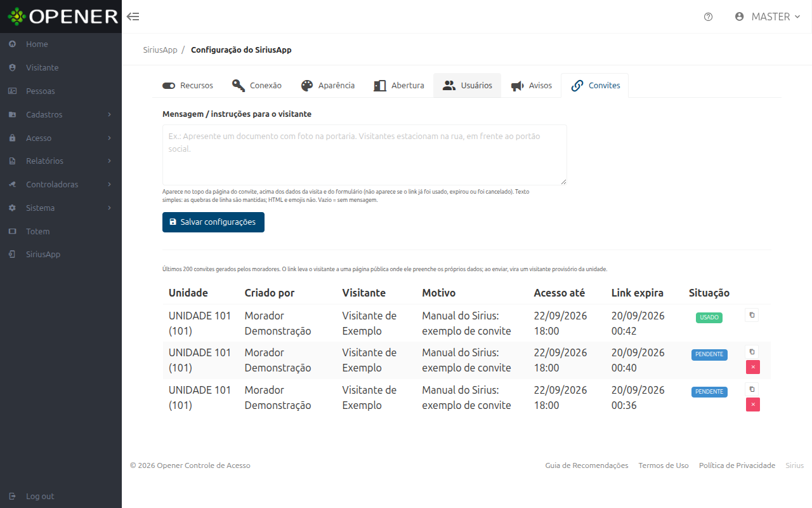This screenshot has width=812, height=508.
Task: Copy link for invite expiring 00:36
Action: tap(752, 389)
